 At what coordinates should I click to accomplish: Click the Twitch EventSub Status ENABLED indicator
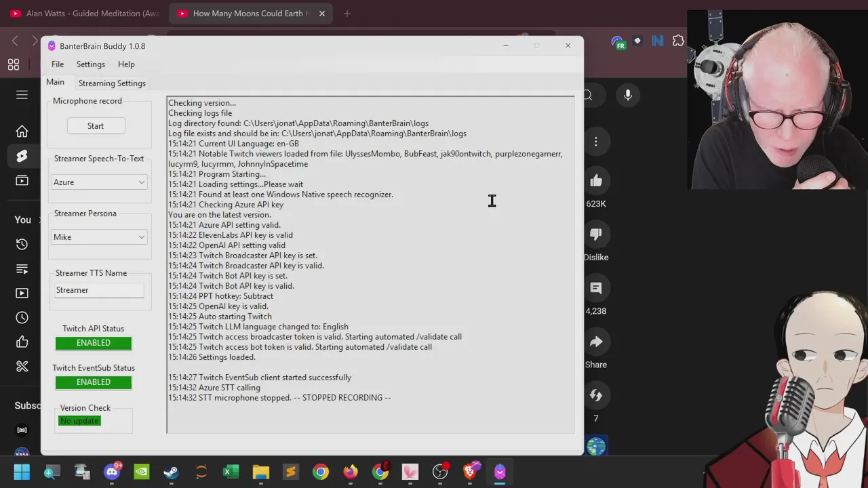click(94, 382)
